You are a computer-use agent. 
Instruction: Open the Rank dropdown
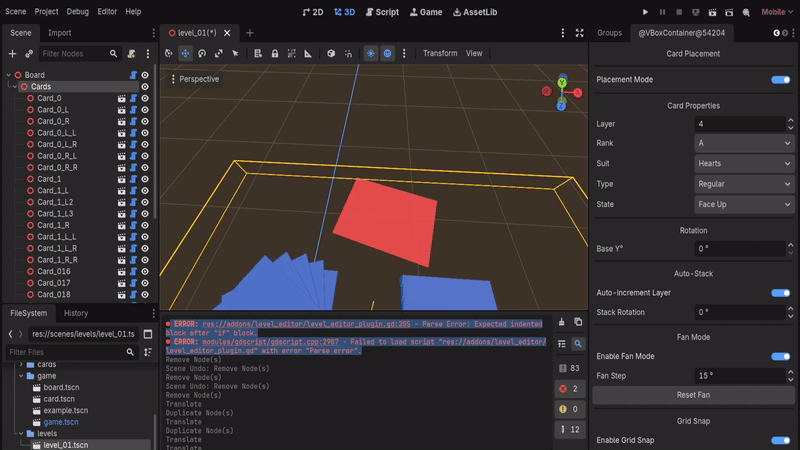point(744,143)
